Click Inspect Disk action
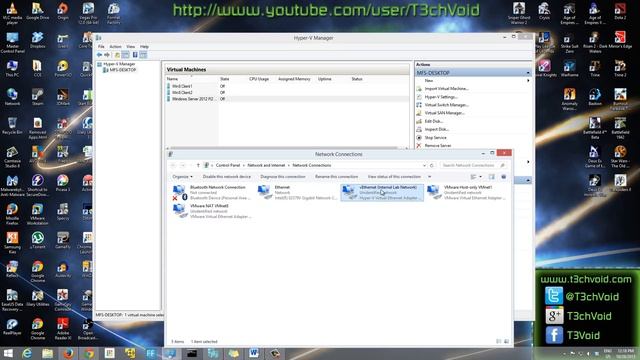Screen dimensions: 640x360 [436, 129]
